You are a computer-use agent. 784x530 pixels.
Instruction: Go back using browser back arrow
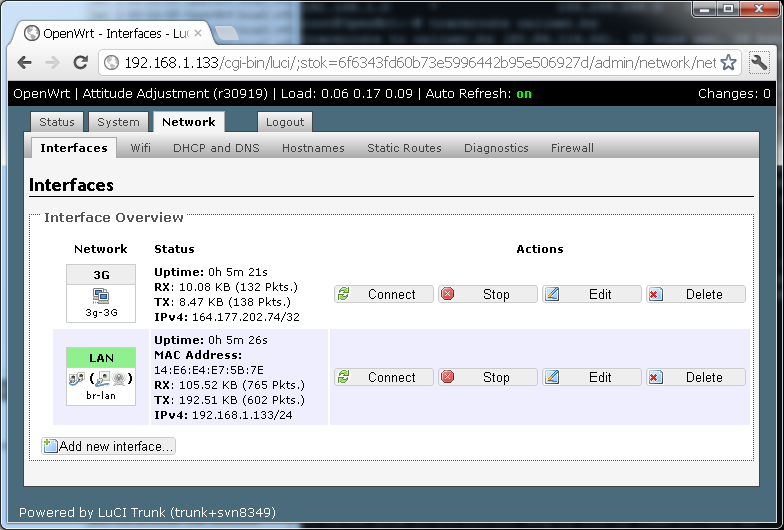[x=24, y=62]
